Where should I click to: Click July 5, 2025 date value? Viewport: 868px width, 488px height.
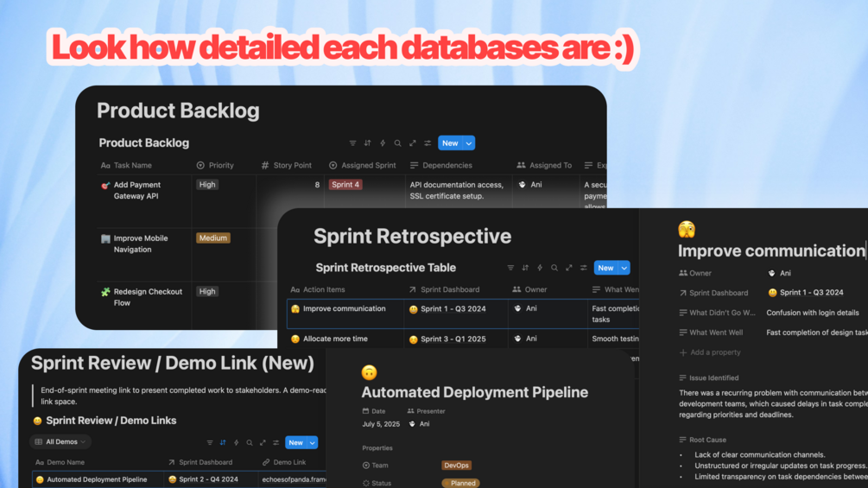click(x=381, y=424)
